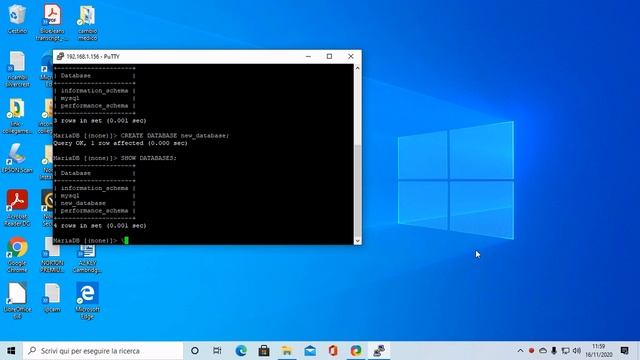Select the NORTON PREMIUM desktop file

[52, 257]
